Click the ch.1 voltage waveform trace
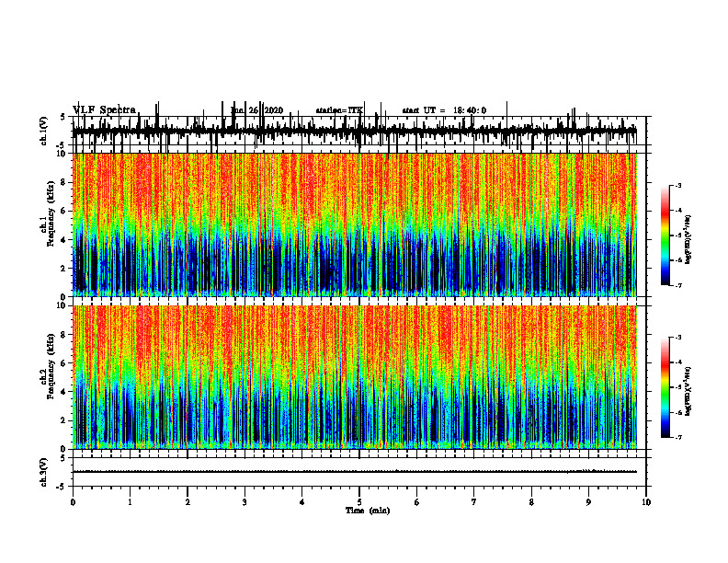 click(x=355, y=132)
